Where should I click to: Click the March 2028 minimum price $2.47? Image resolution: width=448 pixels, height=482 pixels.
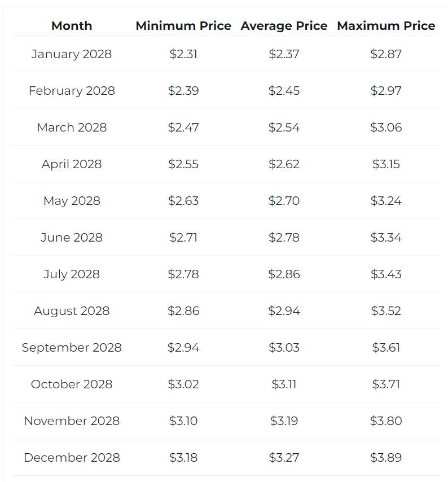[x=183, y=128]
